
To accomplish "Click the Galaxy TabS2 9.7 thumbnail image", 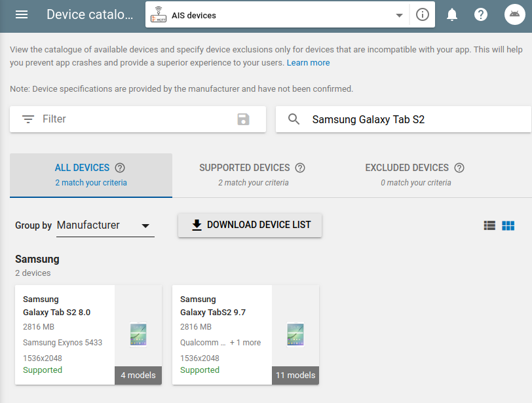I will point(295,335).
